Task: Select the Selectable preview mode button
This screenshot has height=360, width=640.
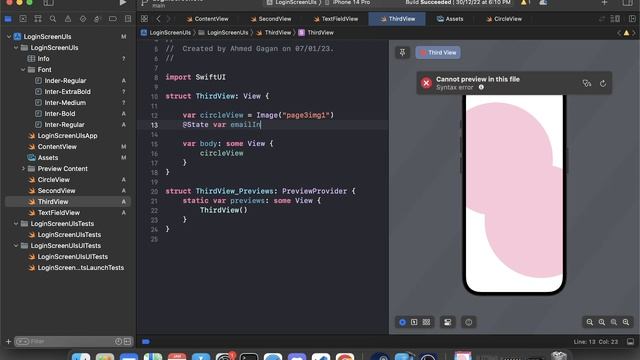Action: click(414, 322)
